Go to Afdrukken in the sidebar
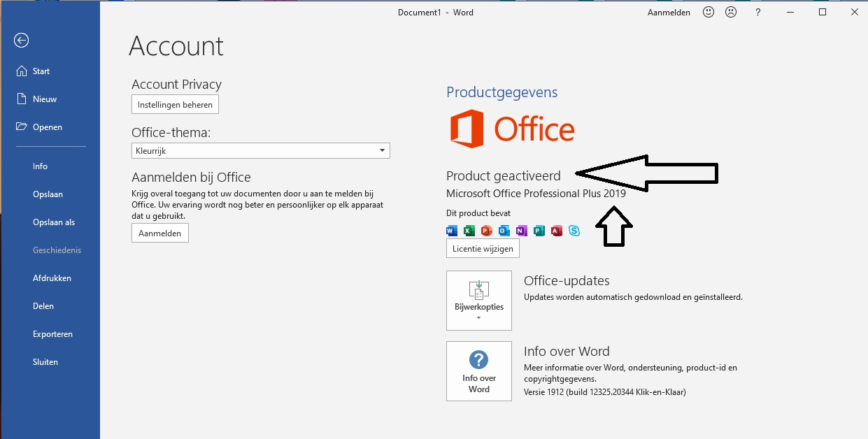The height and width of the screenshot is (439, 868). (52, 278)
